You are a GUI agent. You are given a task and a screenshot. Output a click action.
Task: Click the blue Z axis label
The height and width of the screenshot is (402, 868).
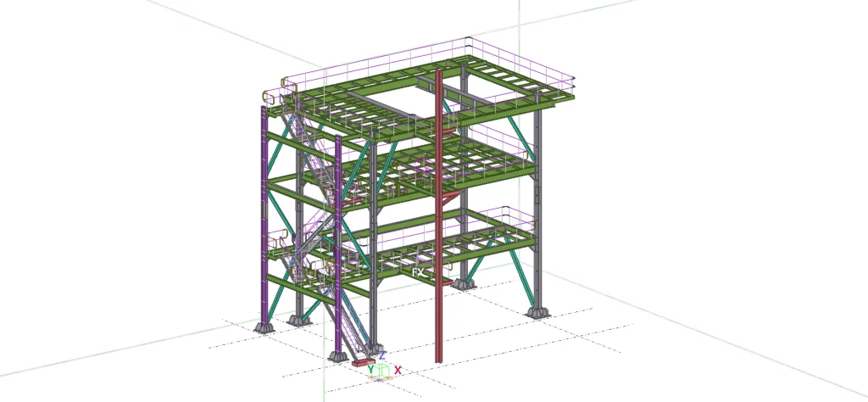click(382, 355)
